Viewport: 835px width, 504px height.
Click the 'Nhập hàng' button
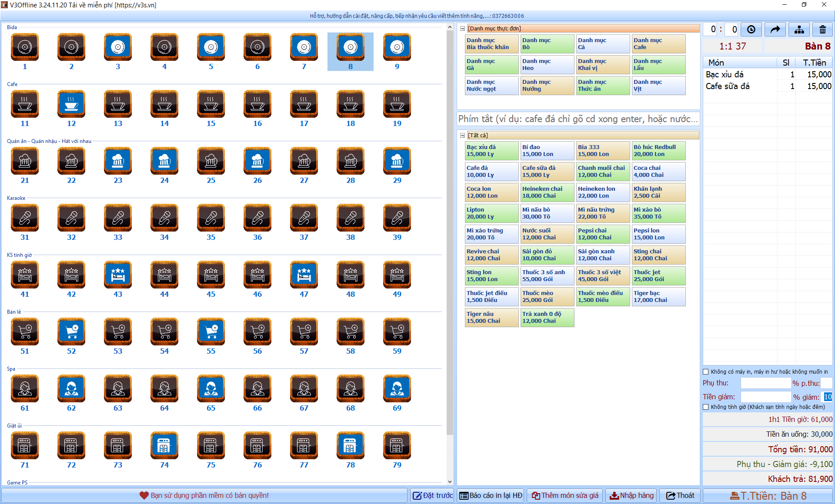(x=631, y=495)
